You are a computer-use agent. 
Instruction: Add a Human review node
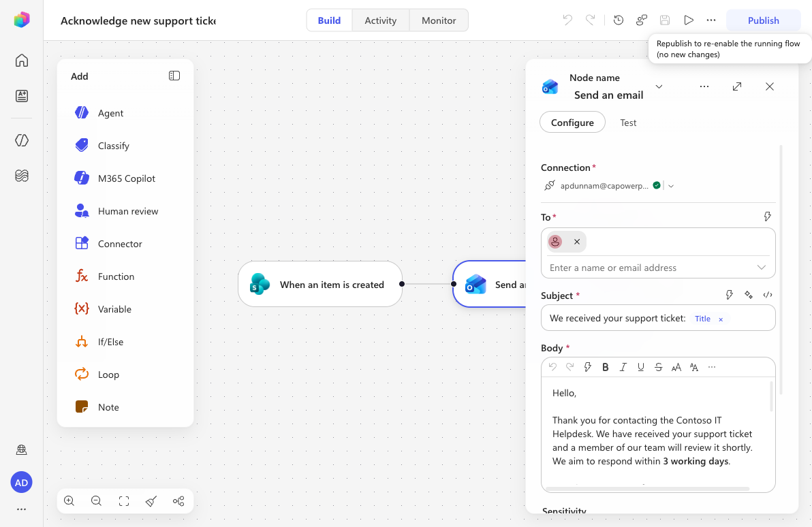125,211
